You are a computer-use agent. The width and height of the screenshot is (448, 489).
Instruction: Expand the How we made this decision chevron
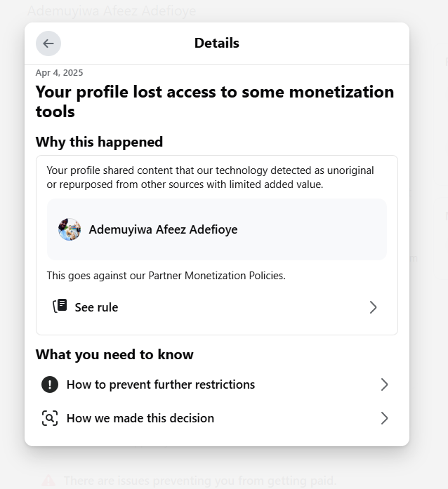(x=384, y=418)
